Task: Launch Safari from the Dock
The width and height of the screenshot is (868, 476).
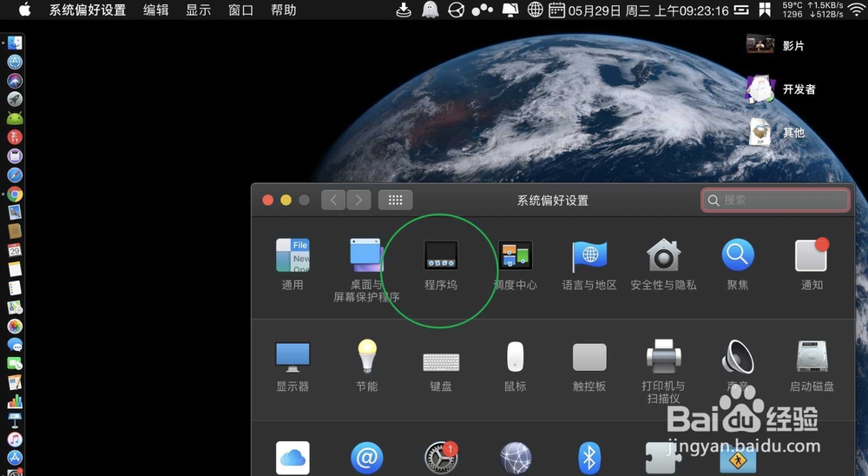Action: [15, 175]
